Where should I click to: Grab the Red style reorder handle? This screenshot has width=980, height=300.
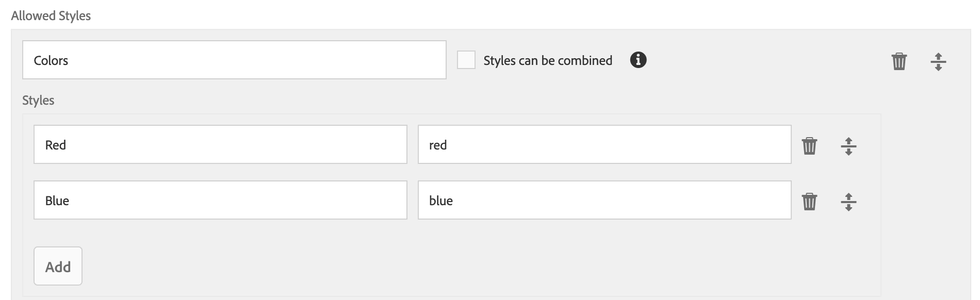click(848, 146)
